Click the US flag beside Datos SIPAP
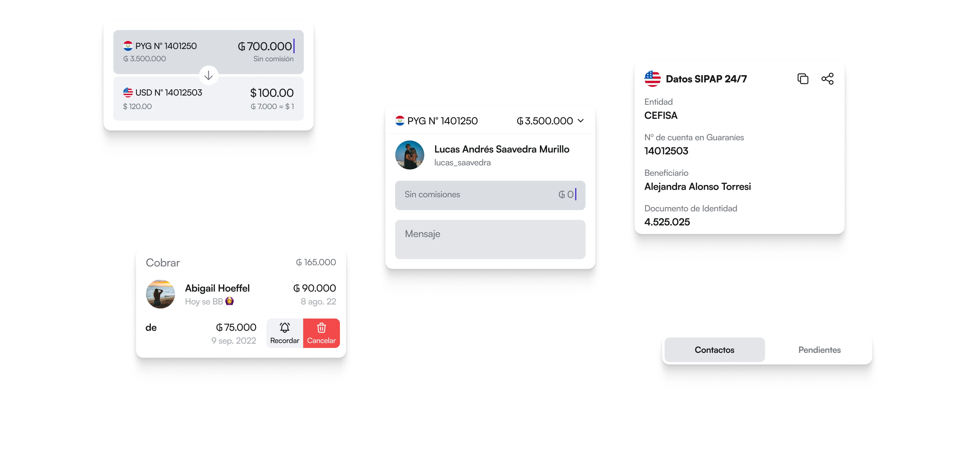This screenshot has height=468, width=980. (x=652, y=79)
